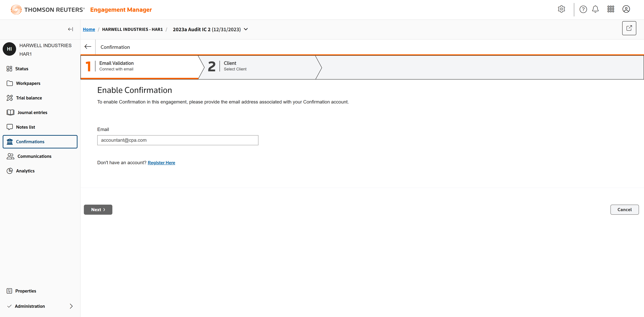This screenshot has width=644, height=317.
Task: Select the Client step 2 tab
Action: tap(257, 66)
